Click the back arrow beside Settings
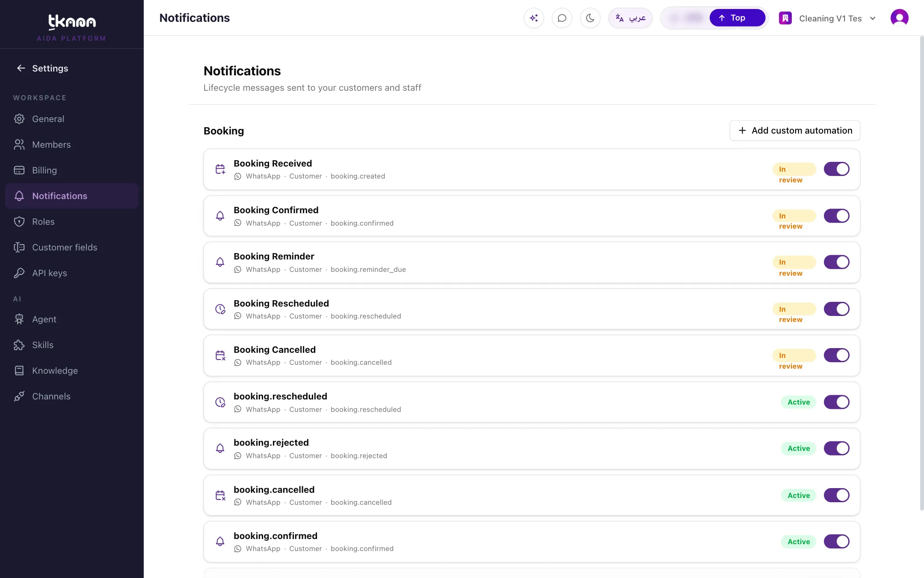924x578 pixels. pos(21,68)
